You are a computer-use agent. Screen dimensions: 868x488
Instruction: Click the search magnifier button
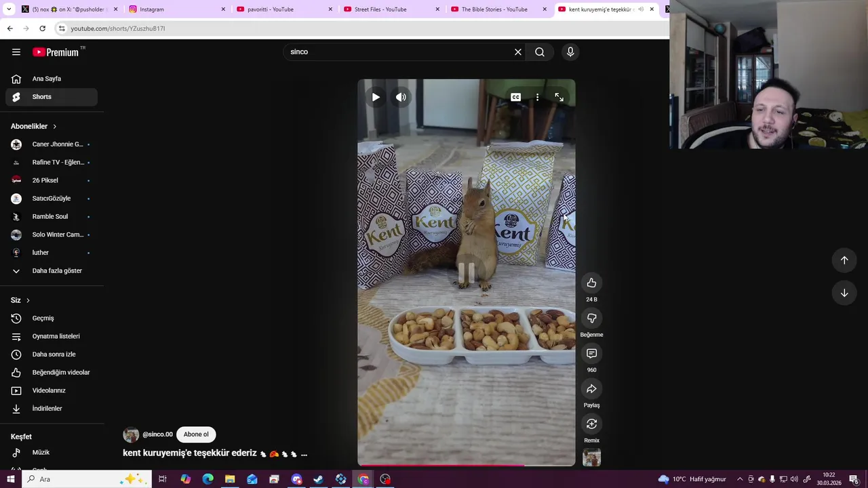click(540, 52)
